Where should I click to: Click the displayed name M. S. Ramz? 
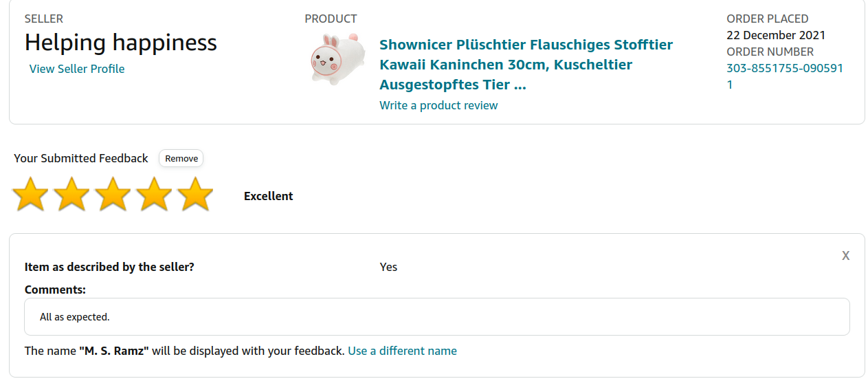tap(114, 351)
